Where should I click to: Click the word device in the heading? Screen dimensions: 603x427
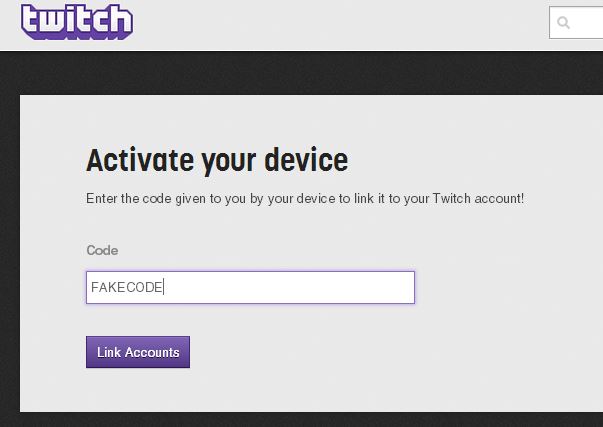(x=306, y=160)
